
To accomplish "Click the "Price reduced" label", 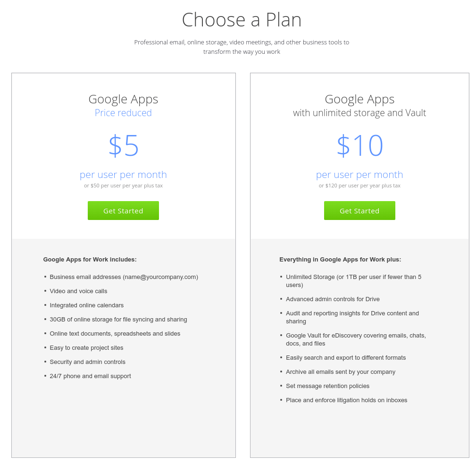I will click(x=123, y=113).
